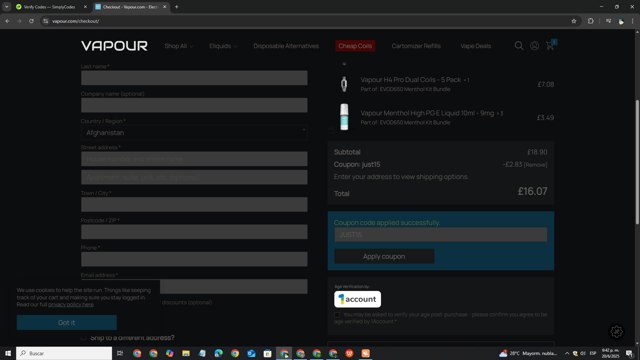This screenshot has width=640, height=360.
Task: Open the Chrome three-dot menu
Action: coord(633,21)
